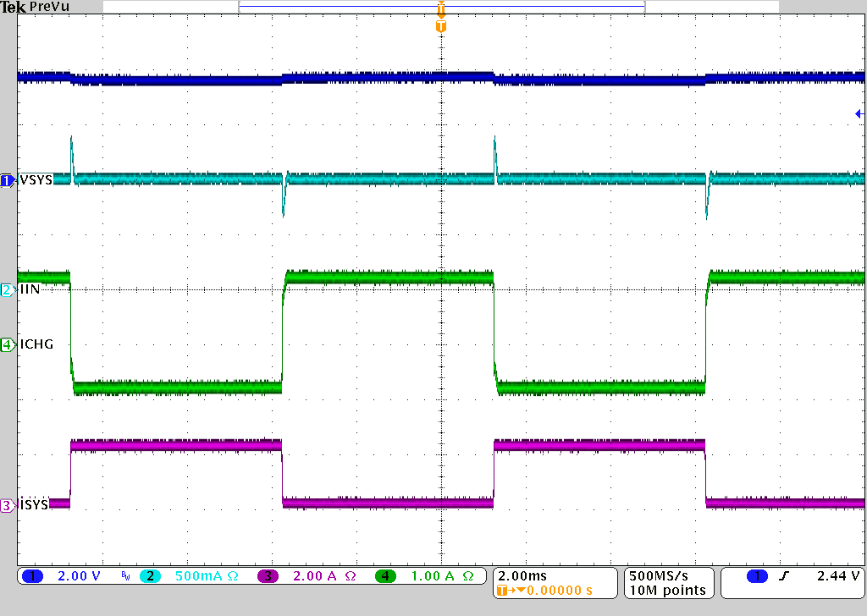Select the channel 3 badge icon

(268, 576)
